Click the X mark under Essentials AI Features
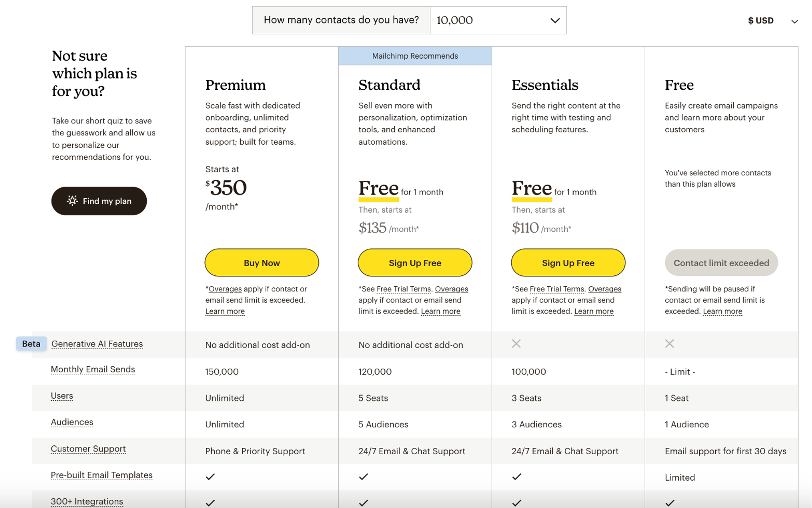 click(516, 343)
